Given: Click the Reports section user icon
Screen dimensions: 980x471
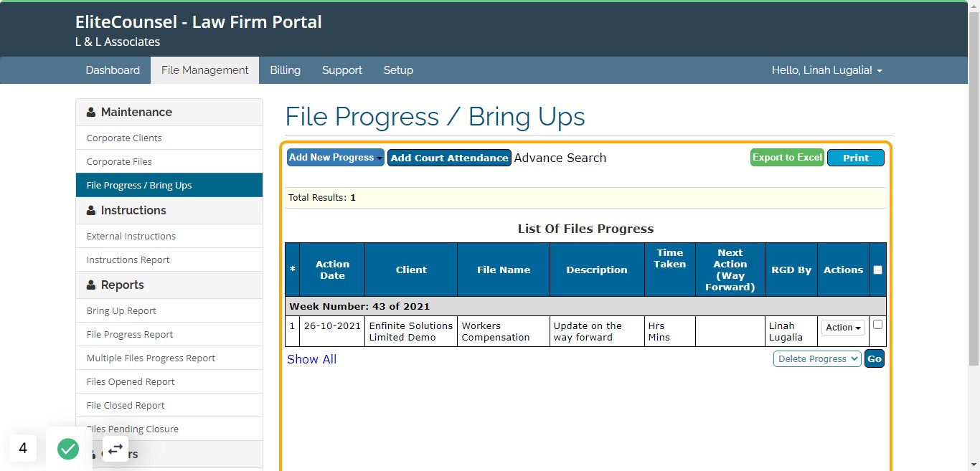Looking at the screenshot, I should (91, 285).
